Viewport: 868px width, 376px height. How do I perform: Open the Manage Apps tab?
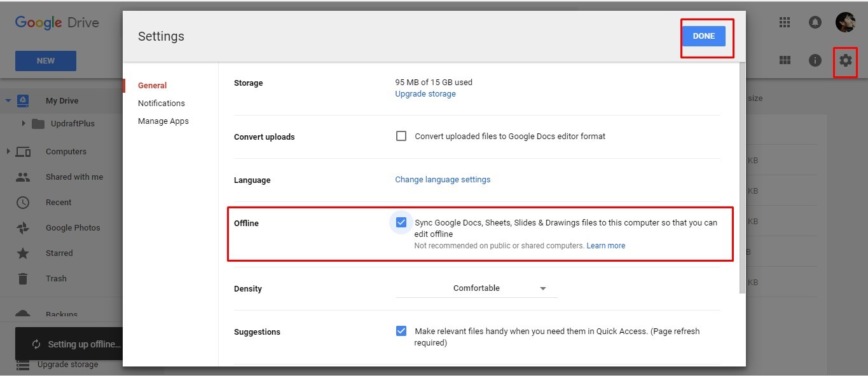point(163,121)
